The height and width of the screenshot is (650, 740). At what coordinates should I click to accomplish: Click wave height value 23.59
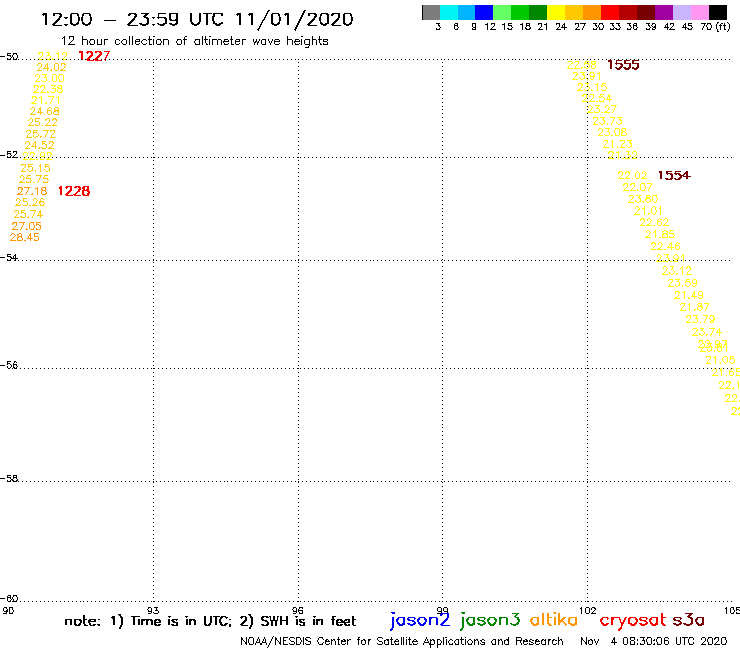682,283
